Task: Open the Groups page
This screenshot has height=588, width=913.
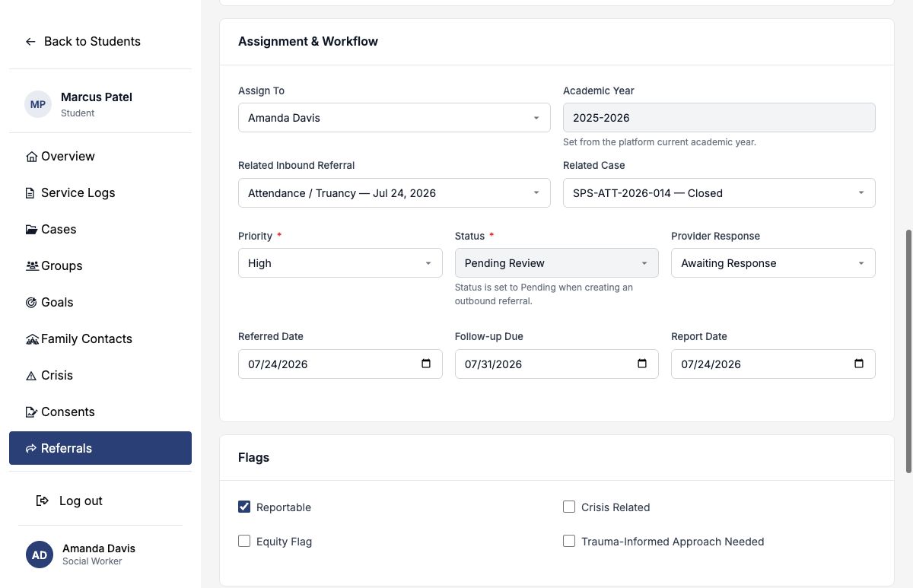Action: point(100,266)
